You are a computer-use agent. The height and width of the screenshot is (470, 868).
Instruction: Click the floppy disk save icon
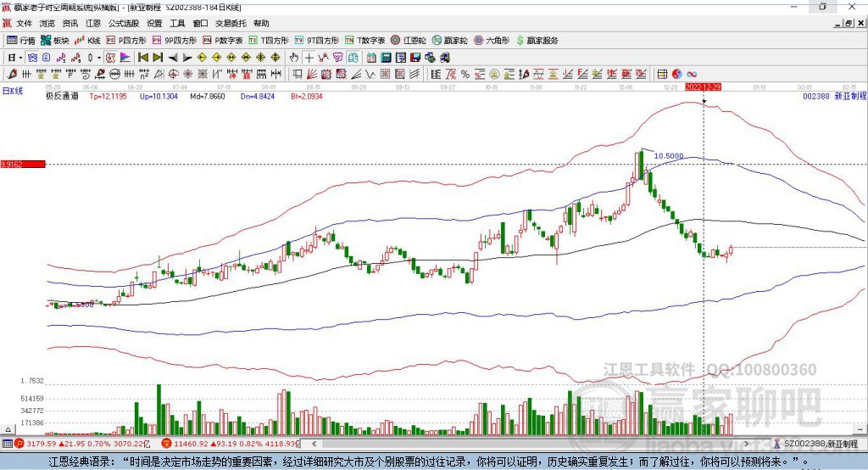tap(415, 58)
